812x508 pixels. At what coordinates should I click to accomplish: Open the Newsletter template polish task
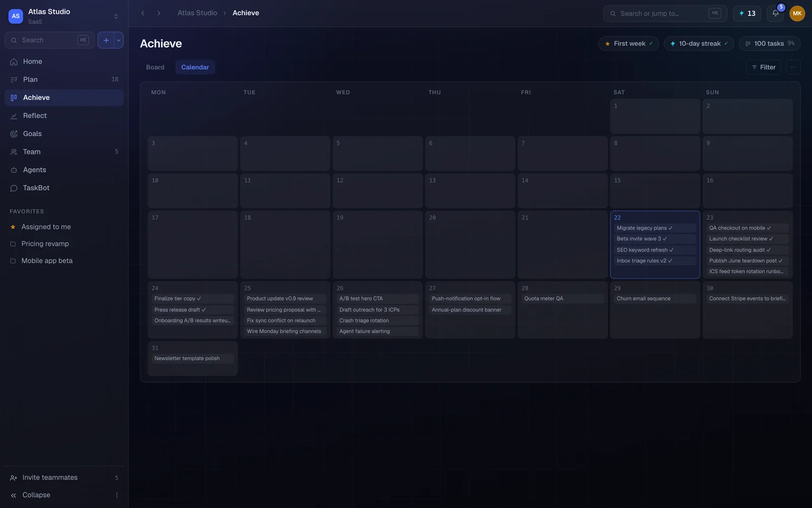192,359
